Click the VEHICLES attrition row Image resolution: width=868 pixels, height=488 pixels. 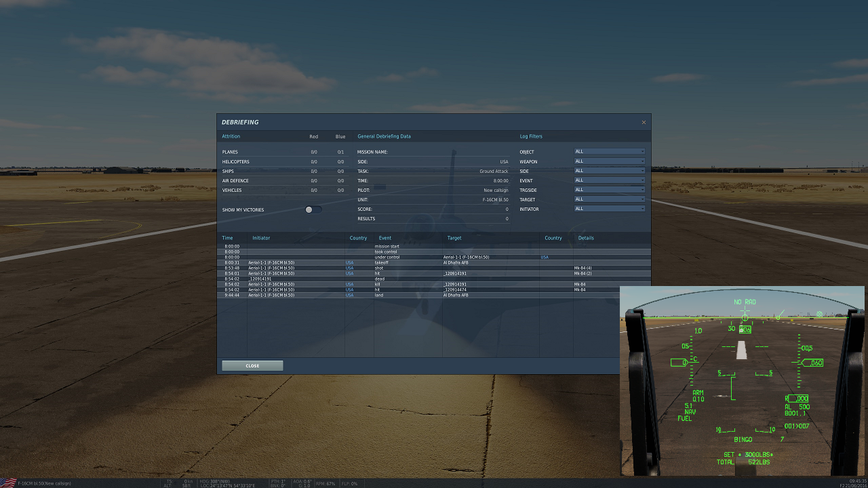tap(283, 190)
